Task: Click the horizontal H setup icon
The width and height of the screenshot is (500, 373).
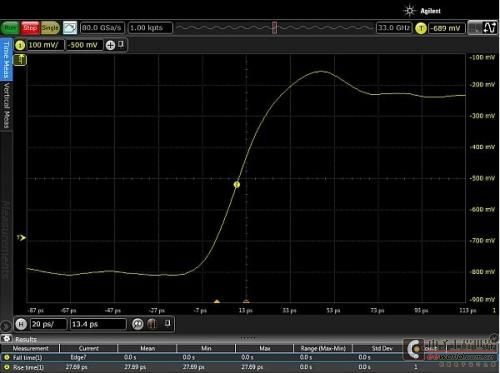Action: [21, 324]
